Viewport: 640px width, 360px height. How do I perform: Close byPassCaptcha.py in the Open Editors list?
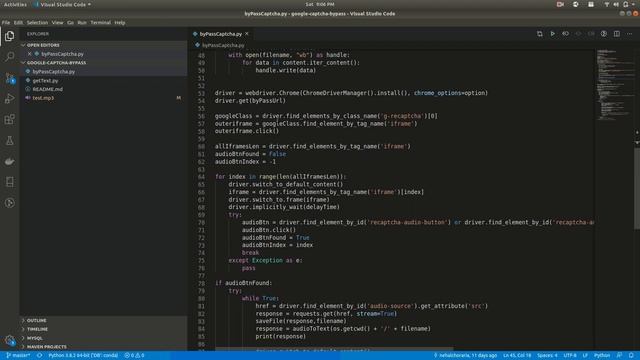pos(29,54)
